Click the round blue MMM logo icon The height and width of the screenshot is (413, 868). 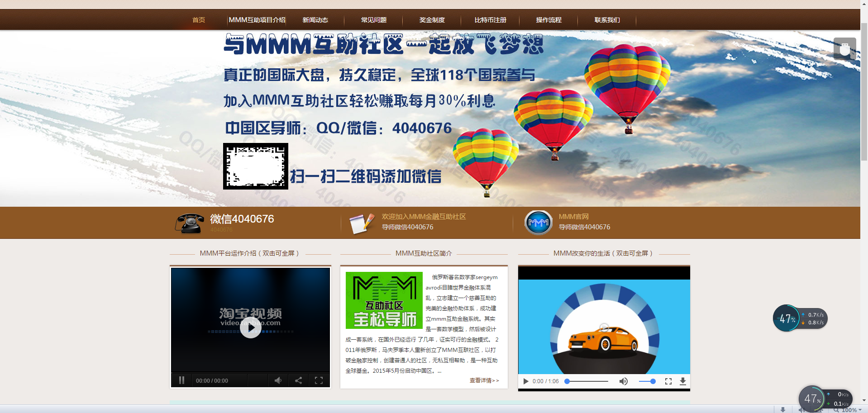[538, 223]
